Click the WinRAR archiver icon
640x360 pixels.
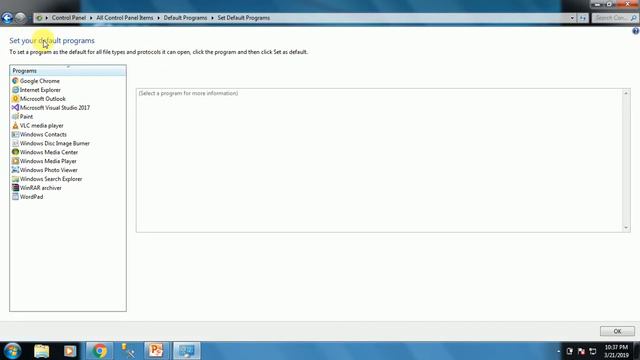(x=15, y=188)
